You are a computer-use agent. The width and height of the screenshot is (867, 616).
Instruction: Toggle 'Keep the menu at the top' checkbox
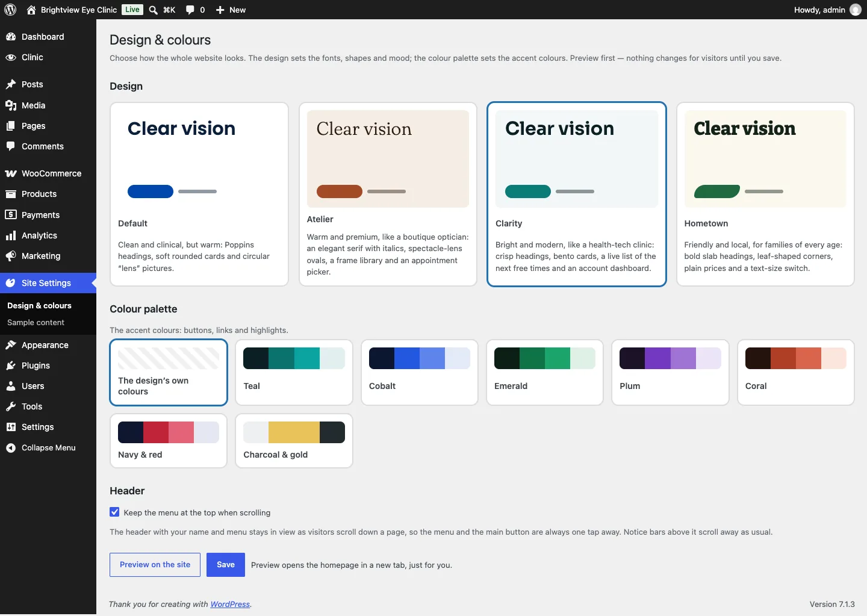click(x=114, y=512)
